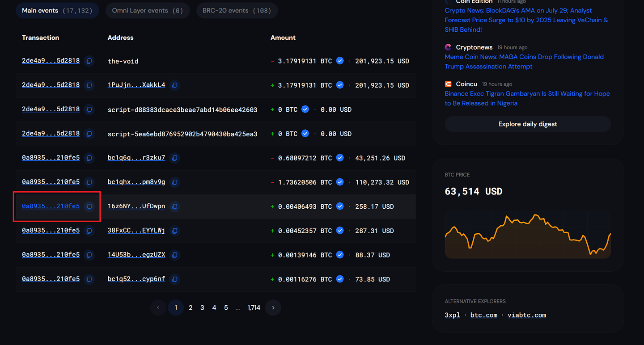Copy the highlighted 0a8935...210fe5 transaction

click(89, 206)
